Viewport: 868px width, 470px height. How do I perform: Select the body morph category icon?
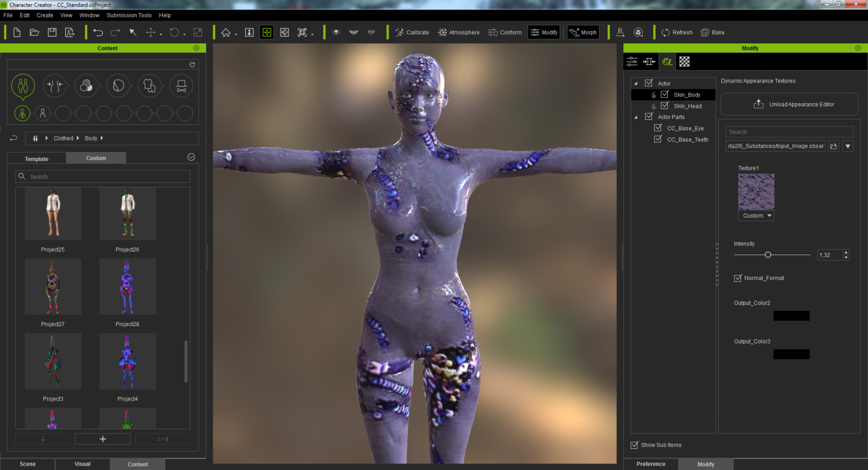[x=55, y=86]
